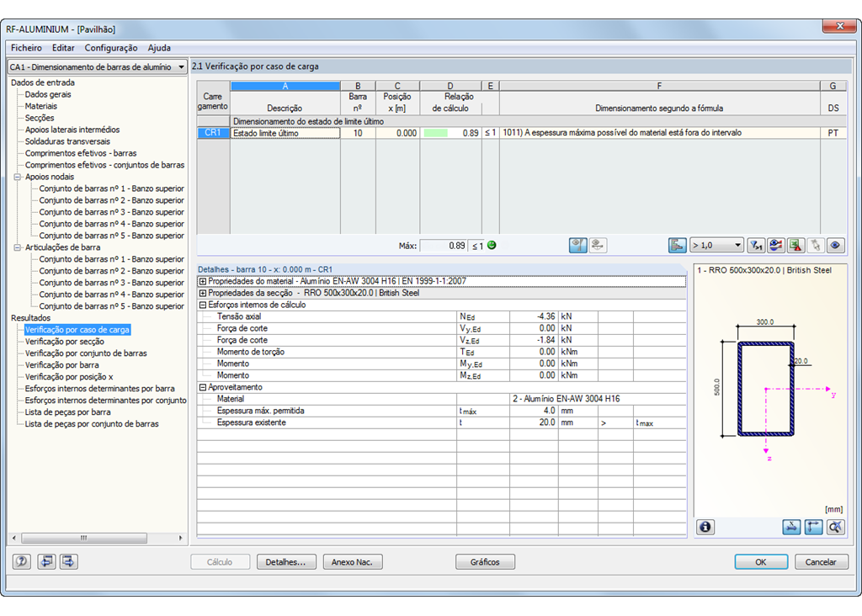The width and height of the screenshot is (862, 616).
Task: Select Comprimentos efetivos - barras
Action: [x=81, y=153]
